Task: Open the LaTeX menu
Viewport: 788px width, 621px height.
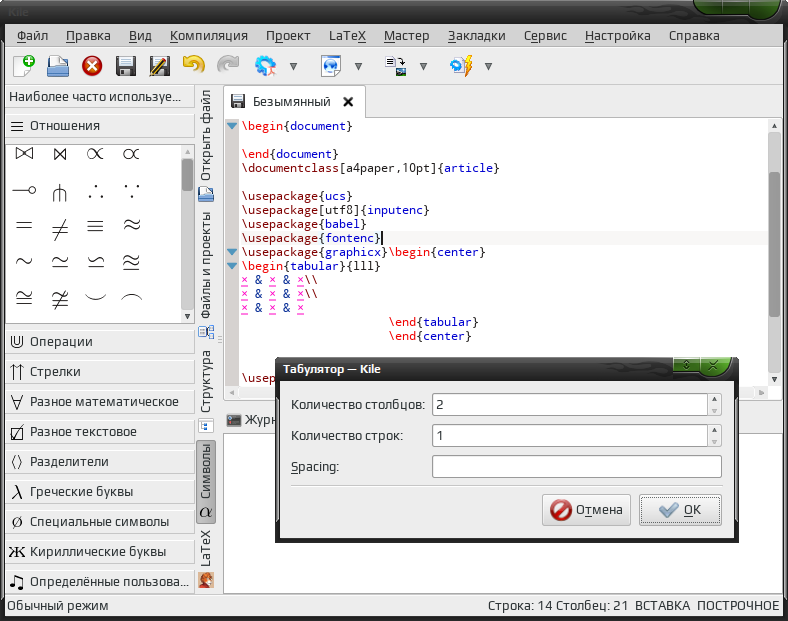Action: (347, 36)
